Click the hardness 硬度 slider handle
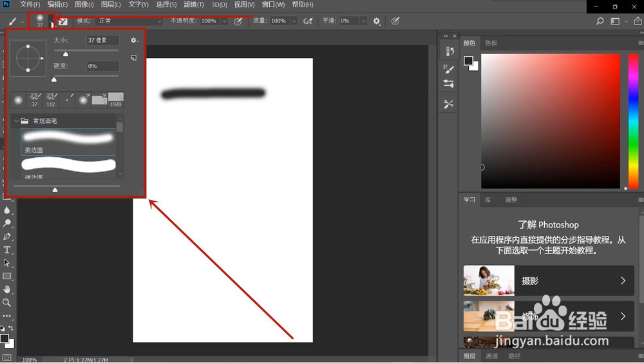Screen dimensions: 644x363 point(54,79)
